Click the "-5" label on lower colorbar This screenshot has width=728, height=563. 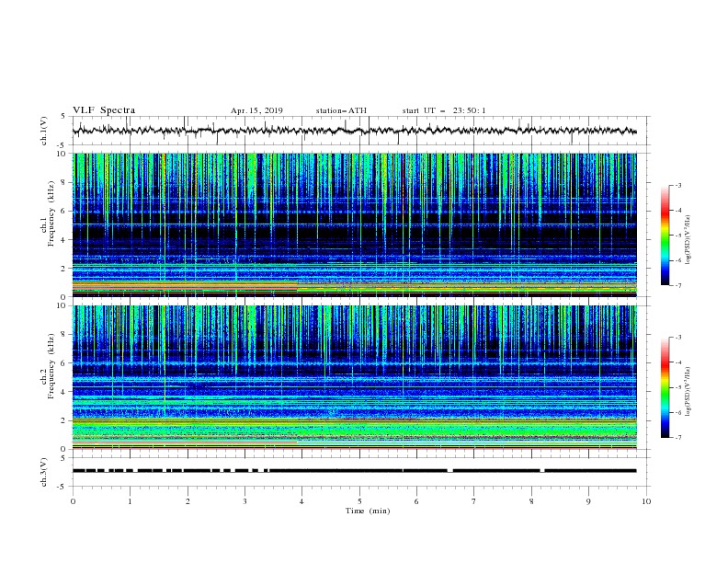click(x=677, y=387)
